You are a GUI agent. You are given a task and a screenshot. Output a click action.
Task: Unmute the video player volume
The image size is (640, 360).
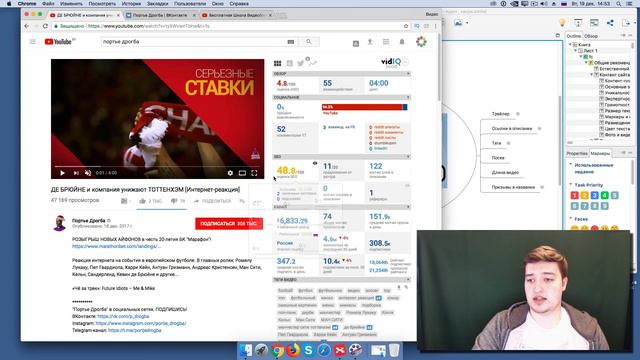click(x=88, y=173)
